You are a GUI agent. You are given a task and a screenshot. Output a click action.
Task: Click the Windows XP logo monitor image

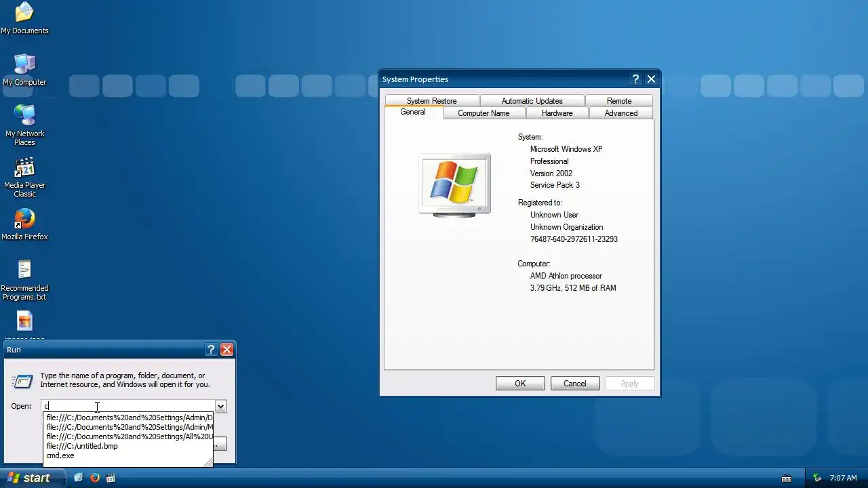[x=454, y=185]
